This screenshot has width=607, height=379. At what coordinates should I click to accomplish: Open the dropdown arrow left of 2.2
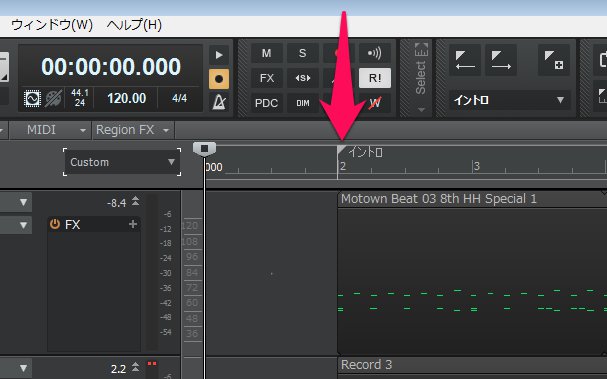(23, 369)
